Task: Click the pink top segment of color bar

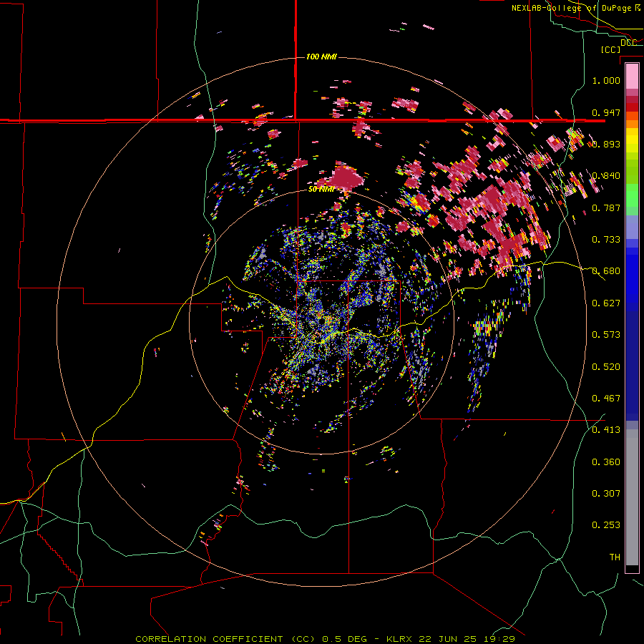Action: pos(632,77)
